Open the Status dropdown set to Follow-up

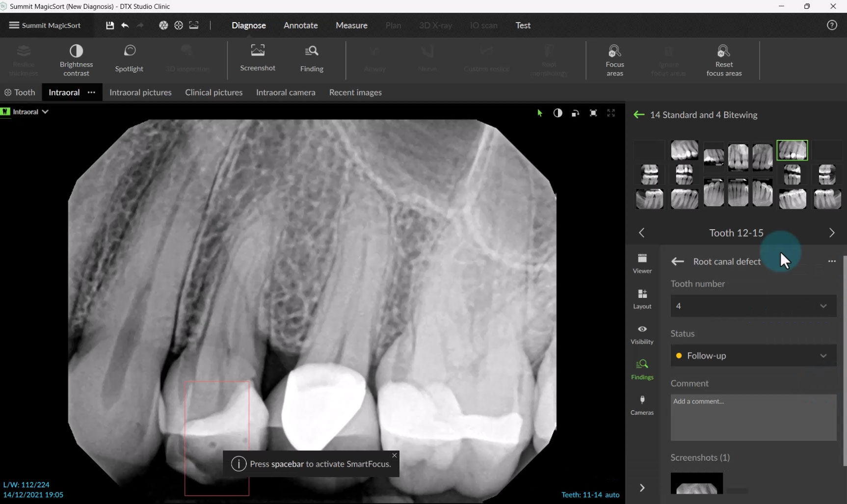753,356
